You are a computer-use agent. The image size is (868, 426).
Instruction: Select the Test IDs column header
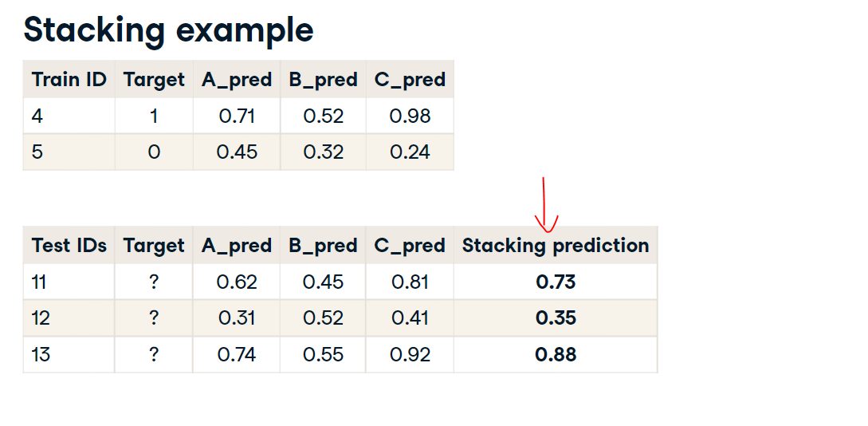tap(69, 246)
